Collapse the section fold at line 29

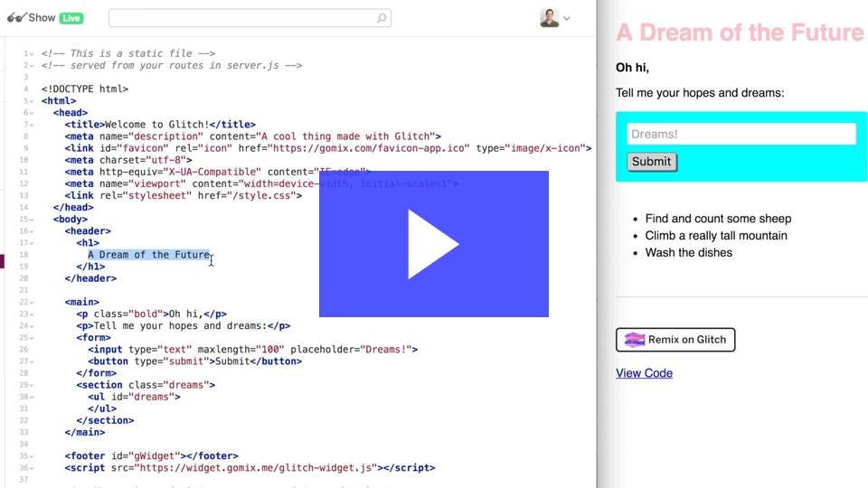point(32,385)
